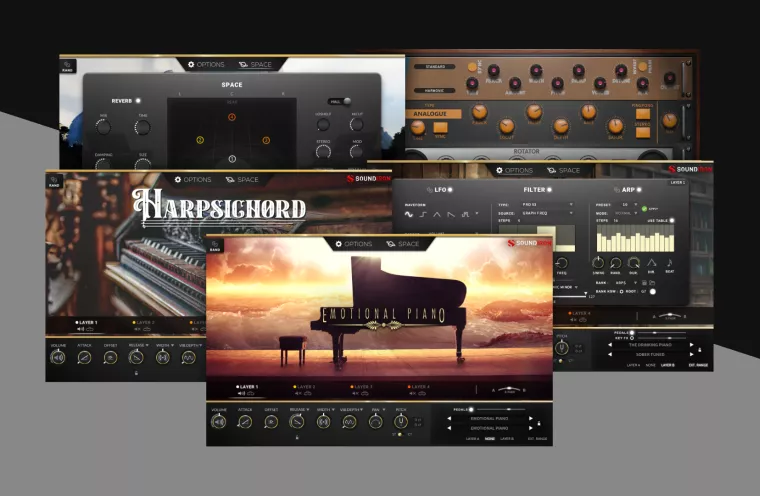Select the sine LFO waveform icon
This screenshot has width=760, height=496.
click(x=409, y=214)
